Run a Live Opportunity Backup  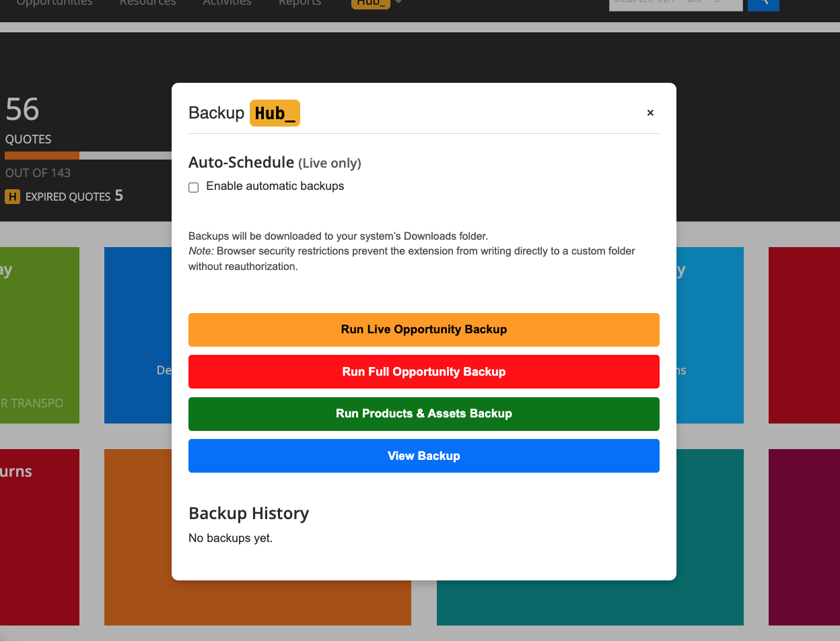click(x=424, y=329)
